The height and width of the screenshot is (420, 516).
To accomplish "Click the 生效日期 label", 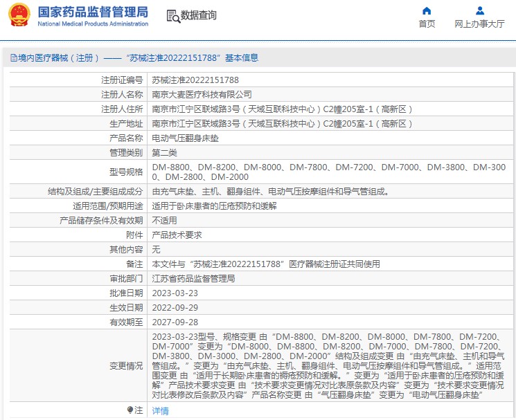I will [126, 308].
